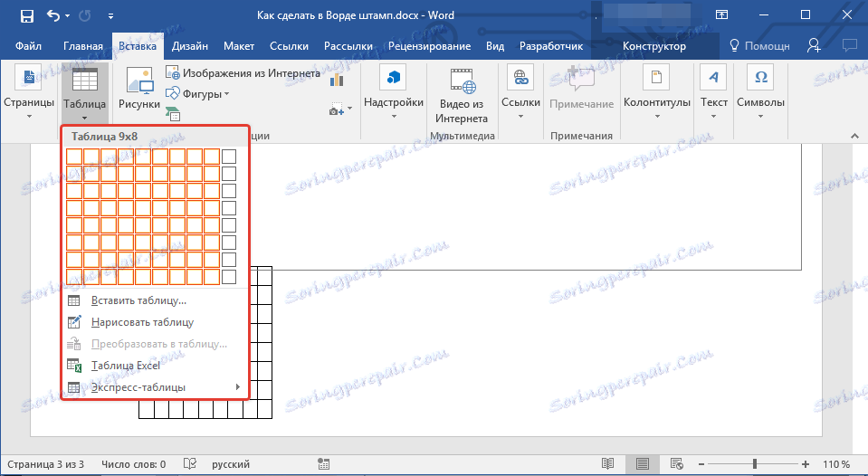Click the spelling check book icon

click(x=190, y=464)
